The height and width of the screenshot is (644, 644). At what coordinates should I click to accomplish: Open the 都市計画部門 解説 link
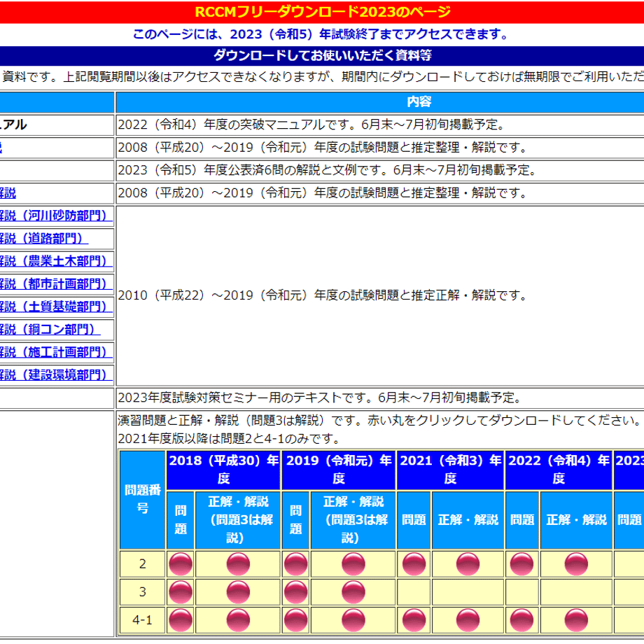(56, 283)
